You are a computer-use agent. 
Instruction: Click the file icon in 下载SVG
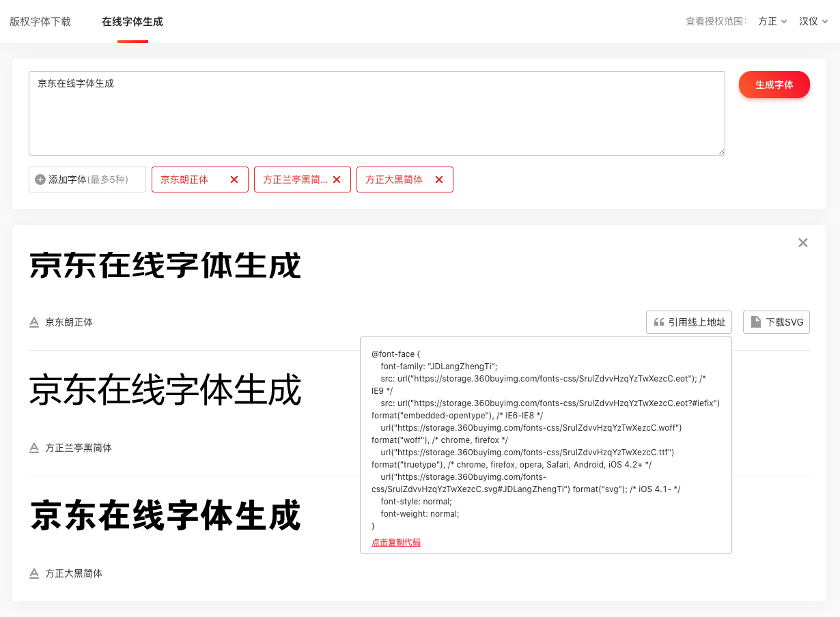(755, 322)
